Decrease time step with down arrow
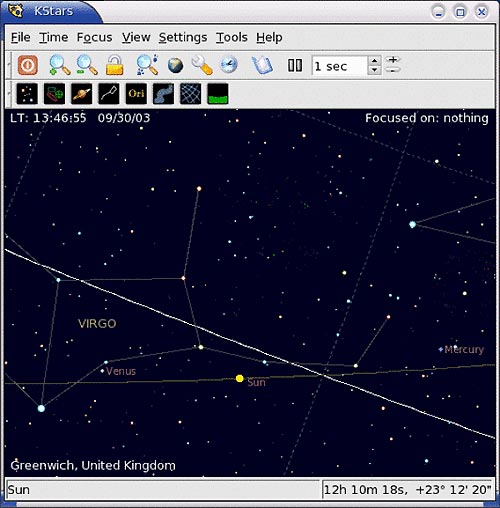The width and height of the screenshot is (500, 508). [374, 70]
